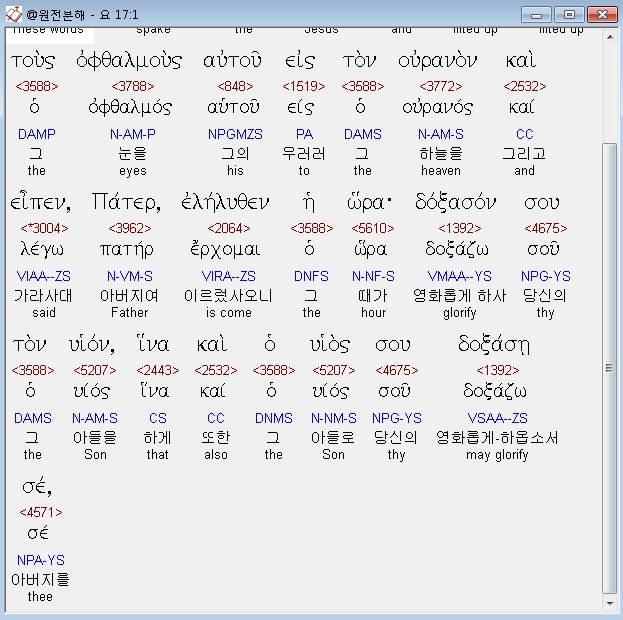Click the Korean gloss 눈을

(x=133, y=154)
